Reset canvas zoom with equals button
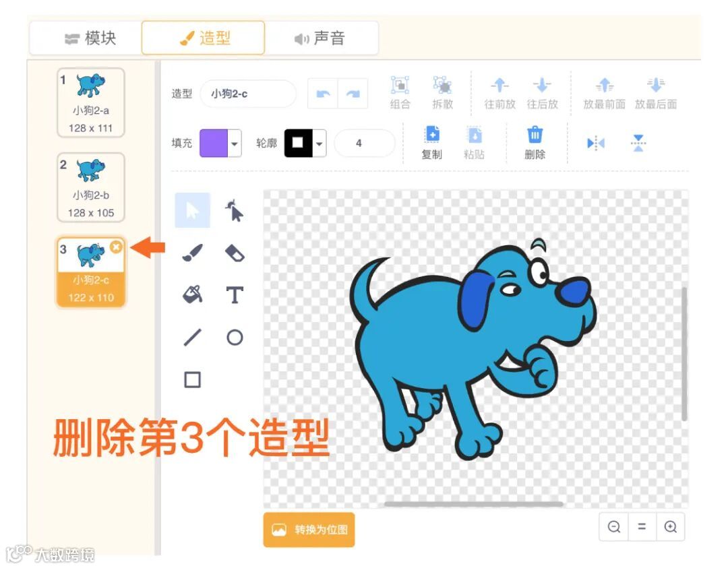This screenshot has height=568, width=728. [x=642, y=527]
